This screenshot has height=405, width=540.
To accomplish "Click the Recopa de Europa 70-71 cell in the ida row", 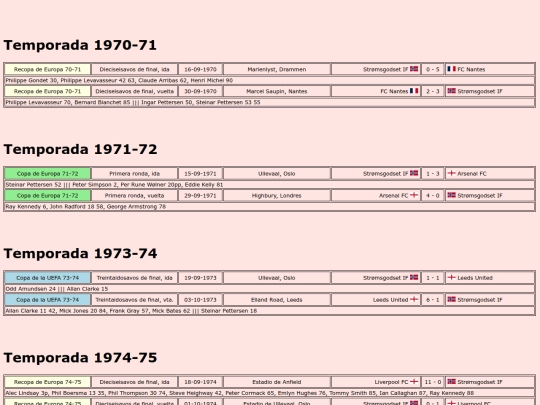I will pos(48,69).
